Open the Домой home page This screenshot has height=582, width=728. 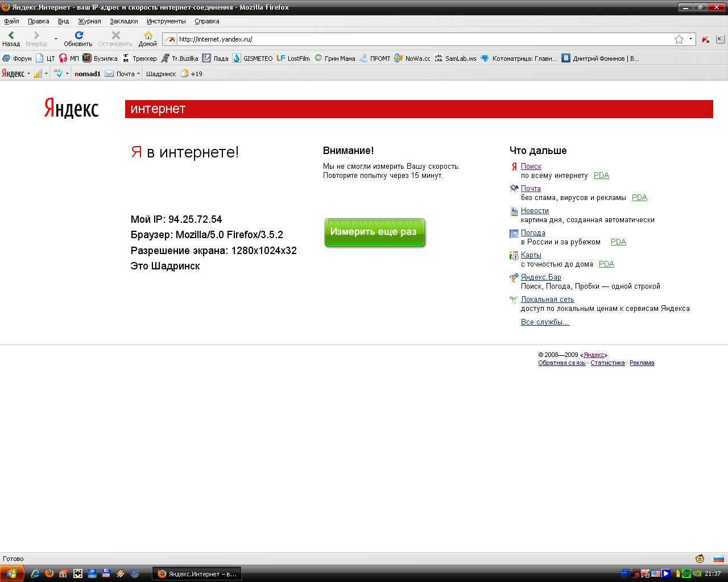[148, 39]
